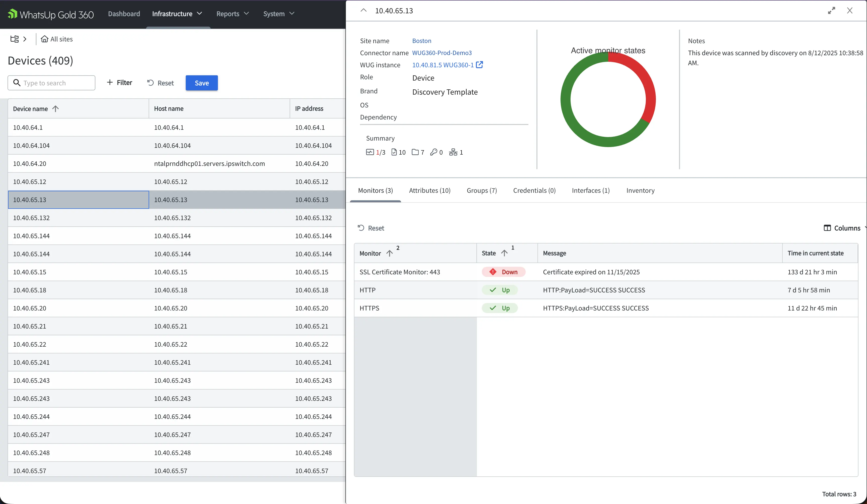Open the WUG360-Prod-Demo3 connector link

click(442, 53)
